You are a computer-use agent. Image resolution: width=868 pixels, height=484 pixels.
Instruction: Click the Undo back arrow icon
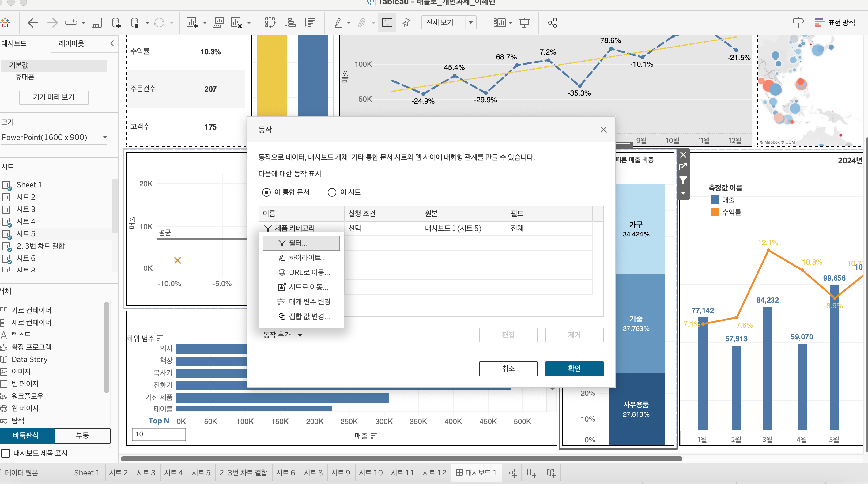click(x=33, y=23)
